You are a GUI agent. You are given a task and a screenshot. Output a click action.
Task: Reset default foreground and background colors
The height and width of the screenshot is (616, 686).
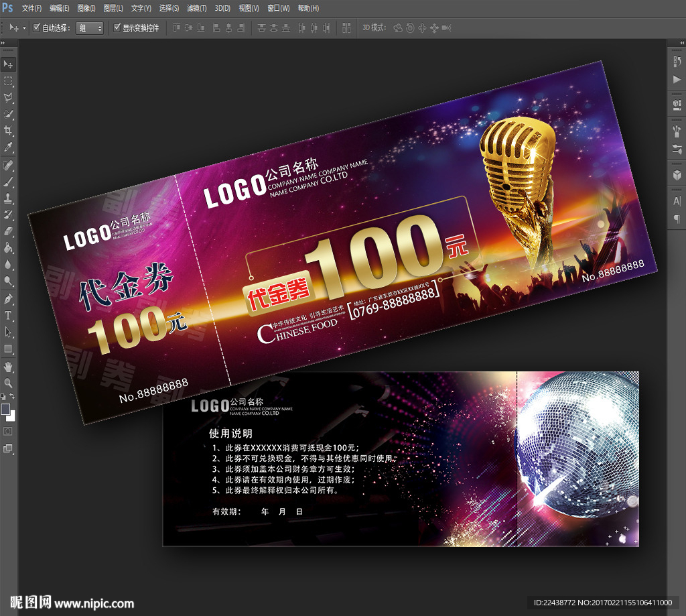tap(3, 397)
